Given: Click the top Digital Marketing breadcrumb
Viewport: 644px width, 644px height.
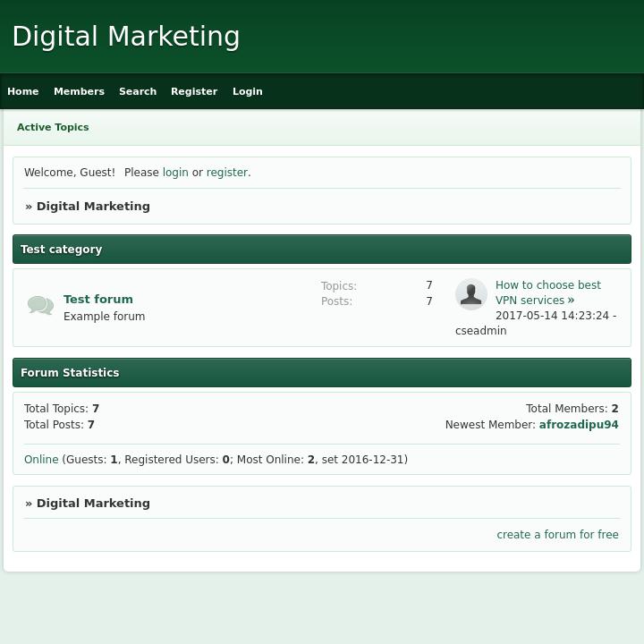Looking at the screenshot, I should pyautogui.click(x=93, y=207).
